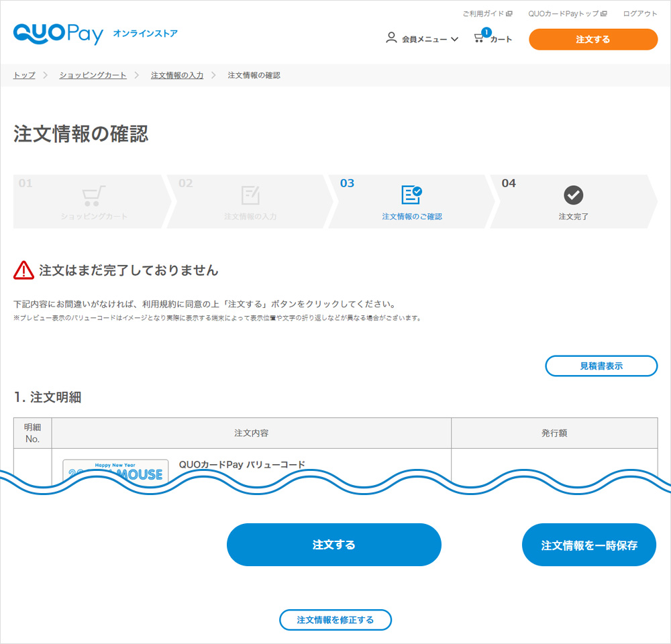671x644 pixels.
Task: Click the orange 注文する header button
Action: tap(592, 40)
